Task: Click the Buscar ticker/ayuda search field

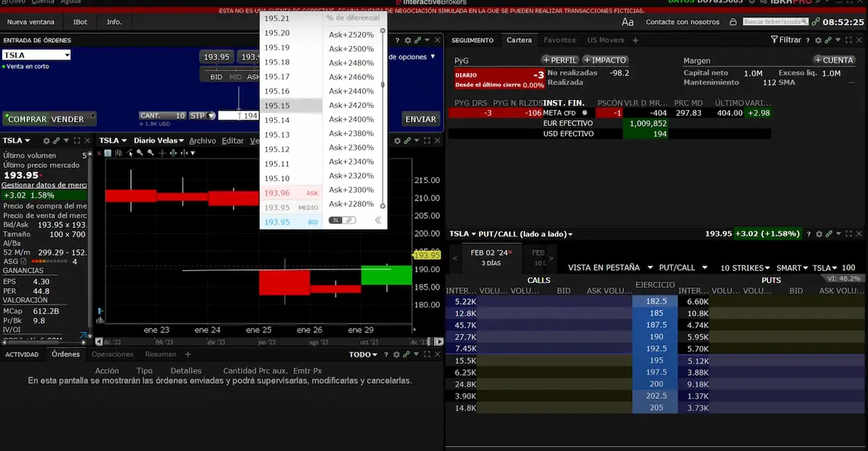Action: click(774, 22)
